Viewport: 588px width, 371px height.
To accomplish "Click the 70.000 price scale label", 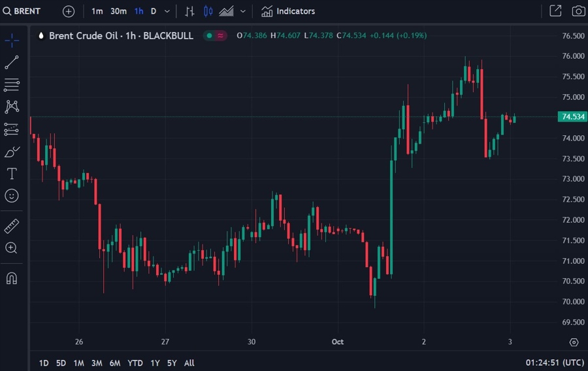I will point(573,302).
